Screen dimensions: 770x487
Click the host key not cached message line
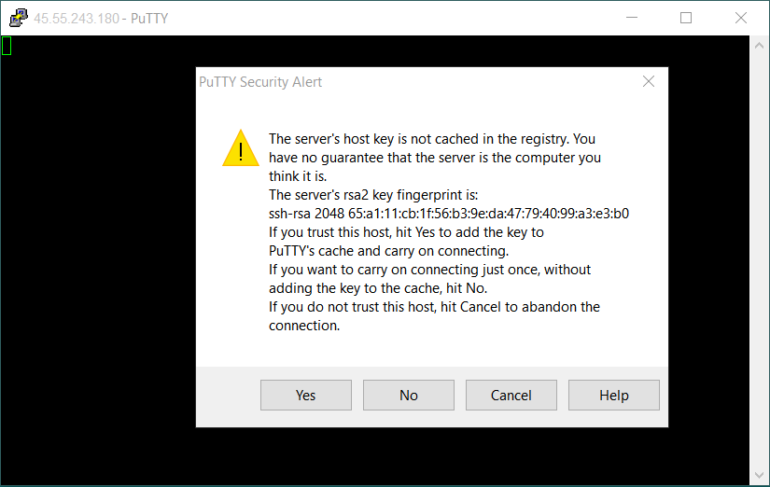(432, 139)
